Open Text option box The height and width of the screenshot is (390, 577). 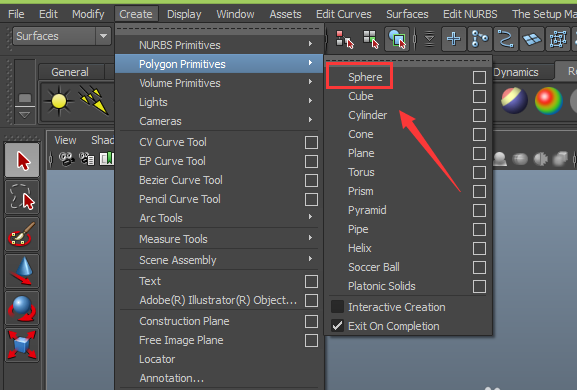point(311,281)
